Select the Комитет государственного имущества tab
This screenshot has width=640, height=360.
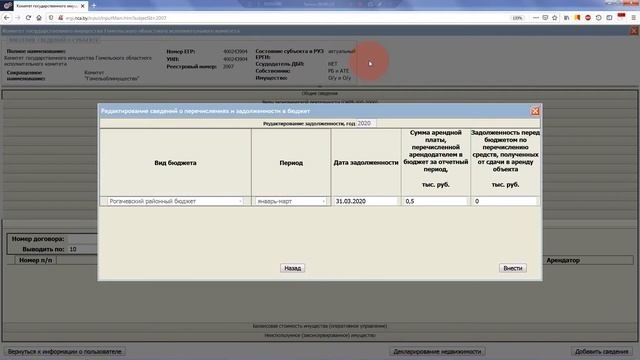click(x=46, y=6)
